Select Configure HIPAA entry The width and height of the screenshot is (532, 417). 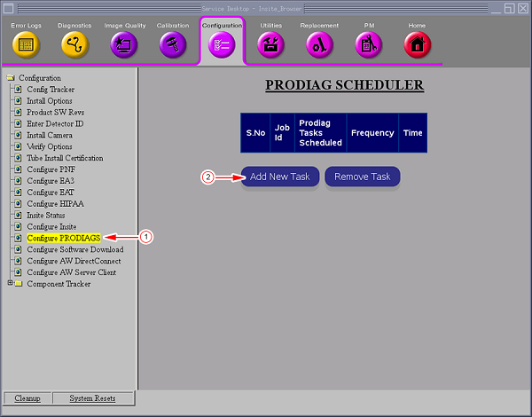pos(59,204)
